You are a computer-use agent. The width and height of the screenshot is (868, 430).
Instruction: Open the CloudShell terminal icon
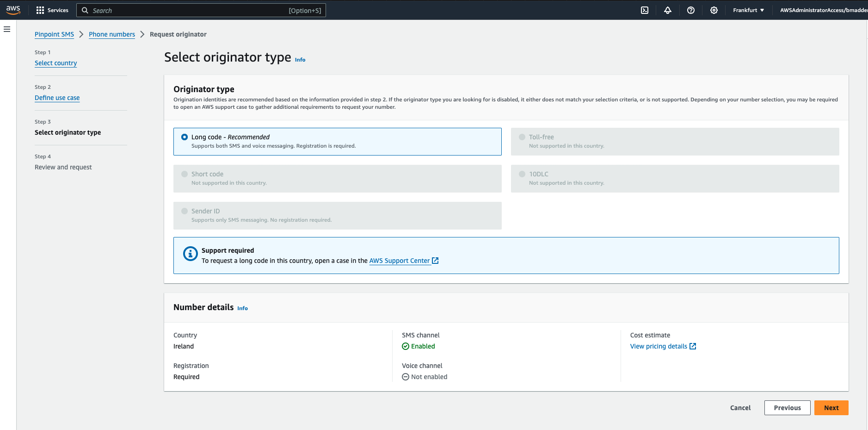645,10
